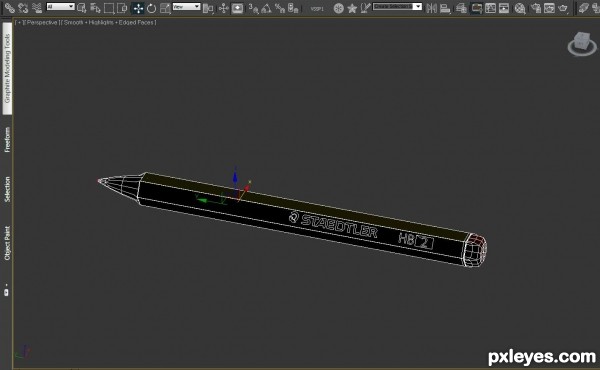Screen dimensions: 600x370
Task: Activate the Select and Move tool
Action: pos(138,8)
